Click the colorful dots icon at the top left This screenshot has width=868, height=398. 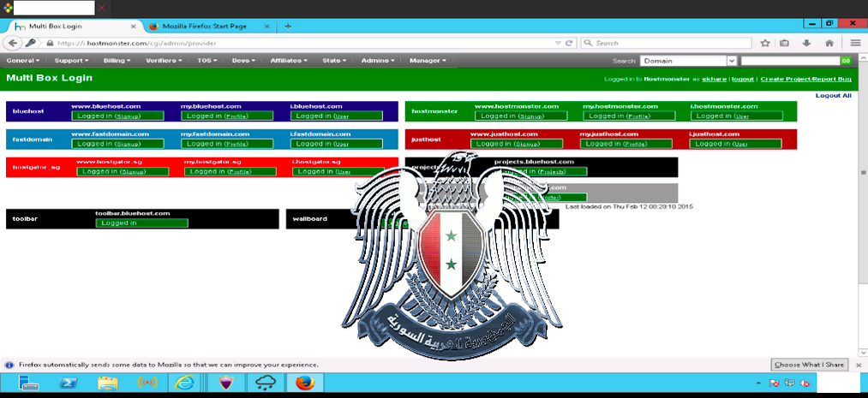point(8,8)
